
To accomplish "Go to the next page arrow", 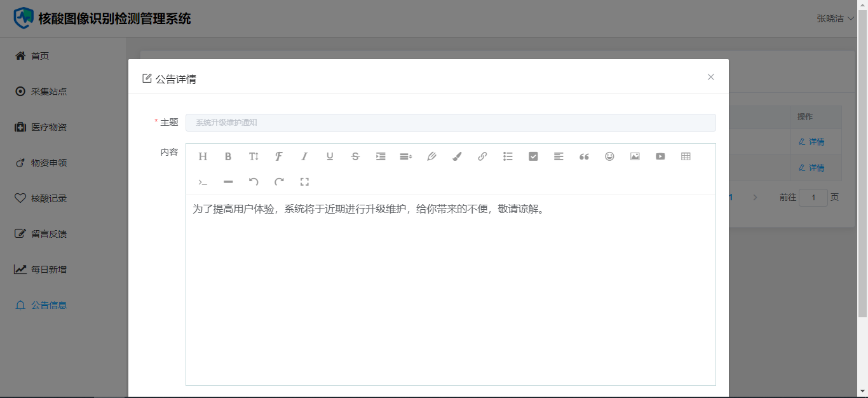I will [755, 198].
